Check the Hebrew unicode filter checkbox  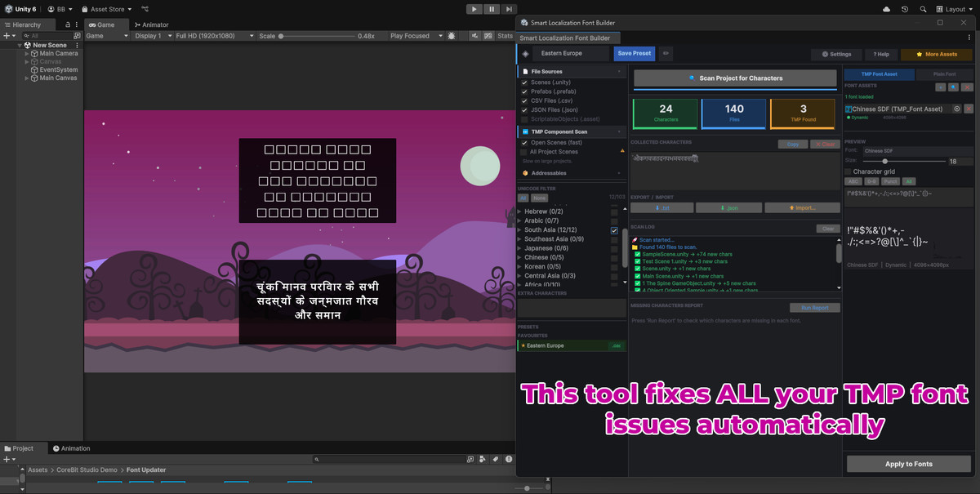click(615, 211)
